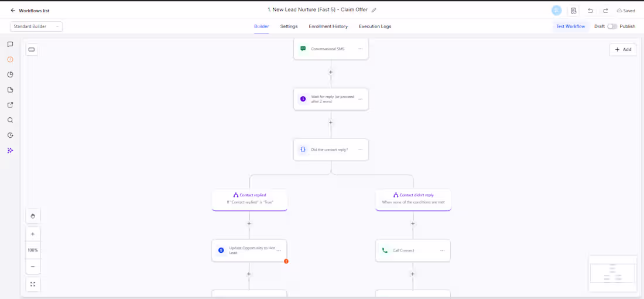
Task: Edit the workflow name with the pencil icon
Action: (x=374, y=11)
